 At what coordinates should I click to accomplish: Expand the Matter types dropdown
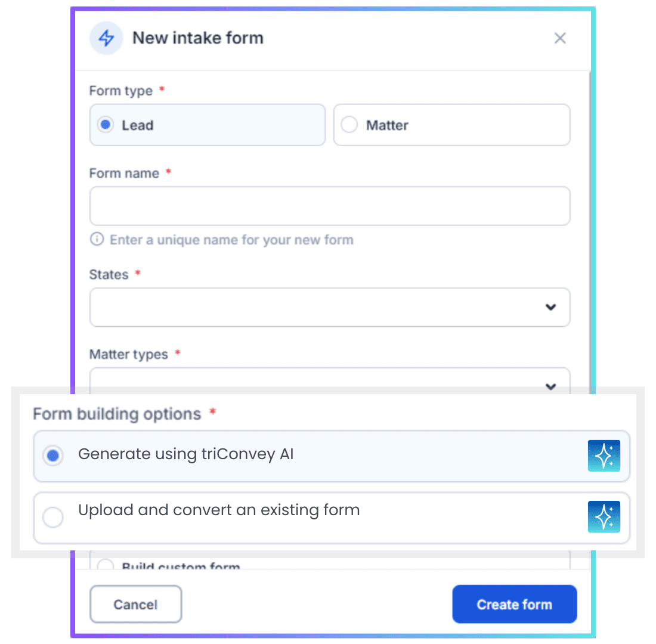pyautogui.click(x=330, y=382)
